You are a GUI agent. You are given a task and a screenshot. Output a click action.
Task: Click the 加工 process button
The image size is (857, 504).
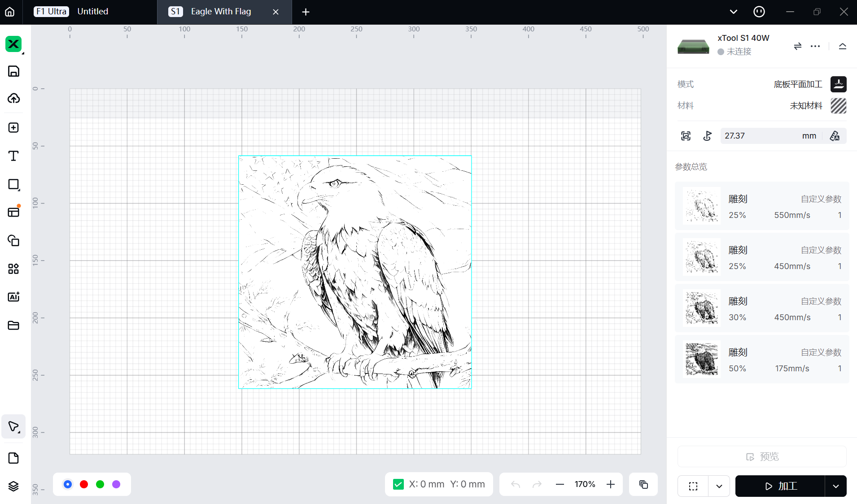pos(780,486)
